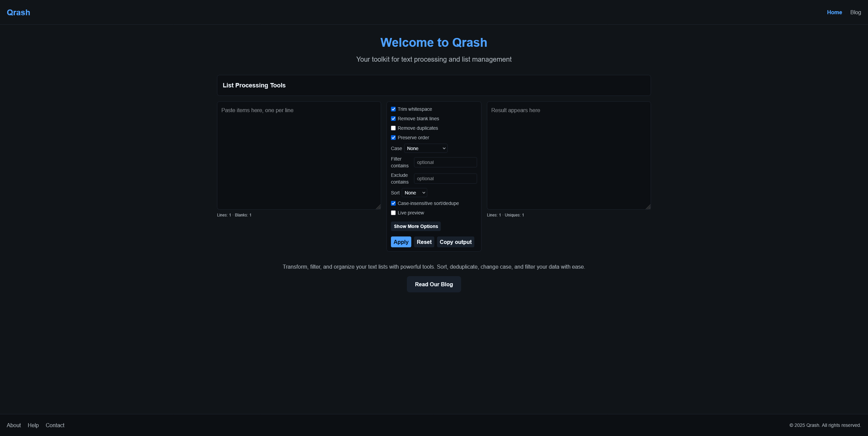Enable Live preview checkbox

click(393, 213)
